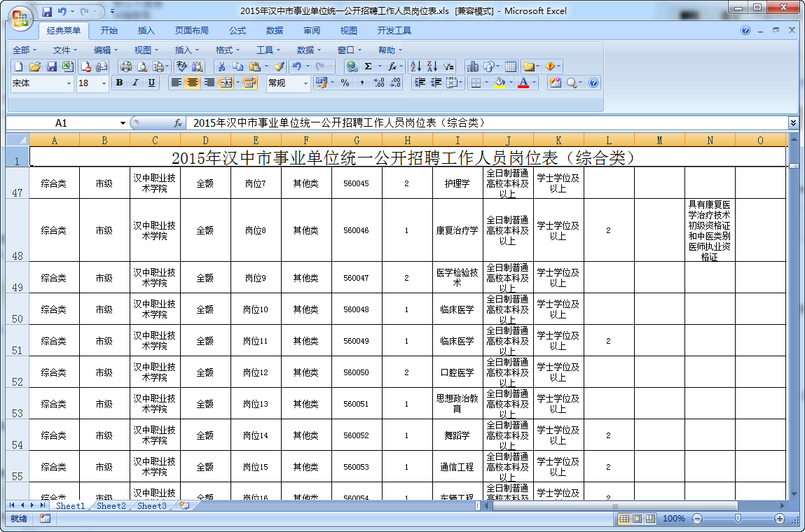Open the Office button menu
This screenshot has height=532, width=805.
coord(20,18)
